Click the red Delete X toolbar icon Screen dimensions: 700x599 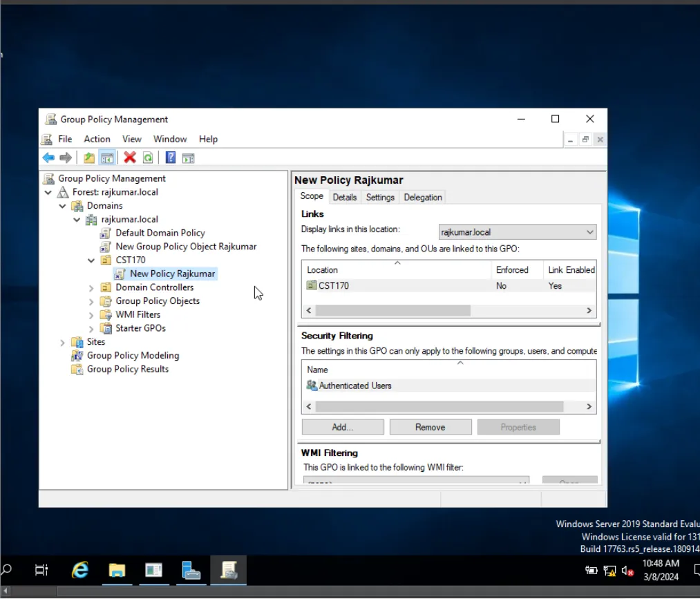tap(129, 158)
